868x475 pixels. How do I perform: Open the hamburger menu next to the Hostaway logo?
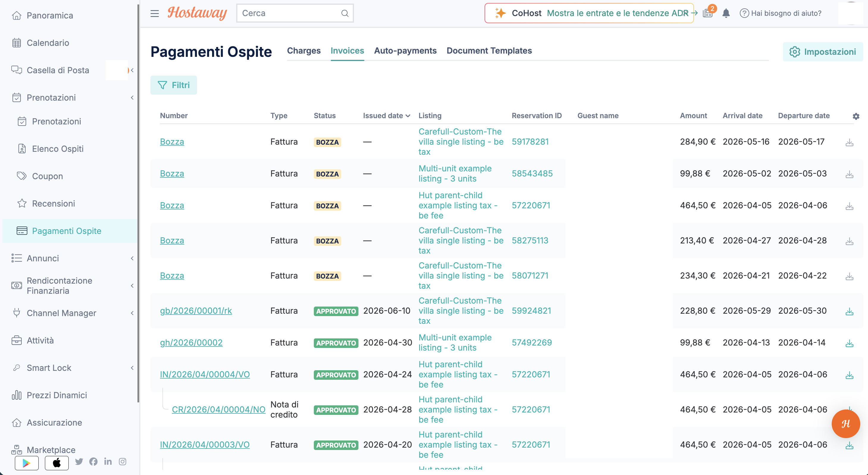(x=154, y=13)
